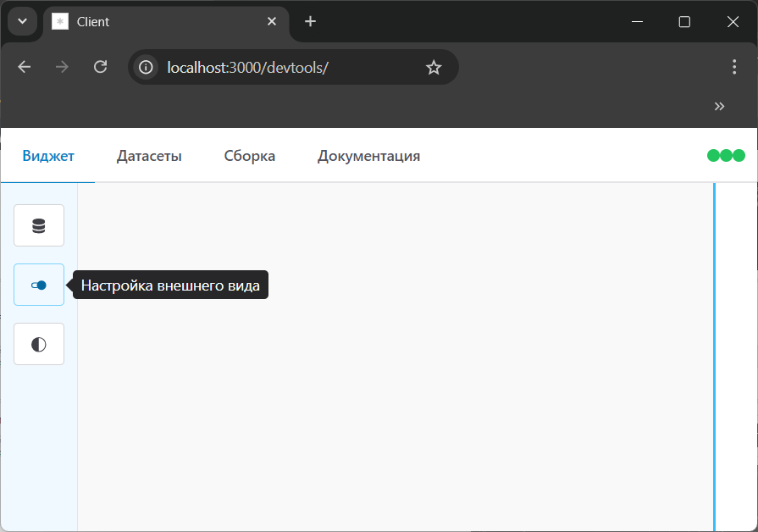
Task: Go to the Сборка tab
Action: pyautogui.click(x=250, y=156)
